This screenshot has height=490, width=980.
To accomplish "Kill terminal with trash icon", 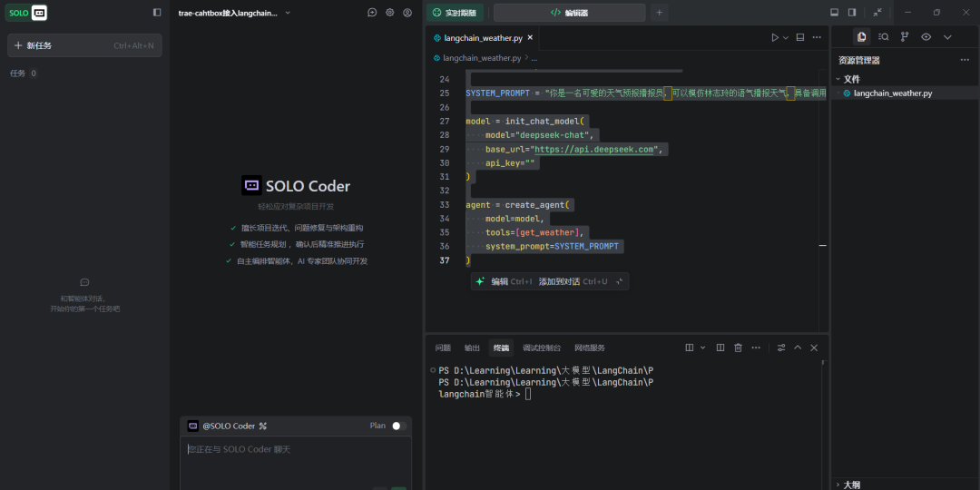I will coord(738,348).
